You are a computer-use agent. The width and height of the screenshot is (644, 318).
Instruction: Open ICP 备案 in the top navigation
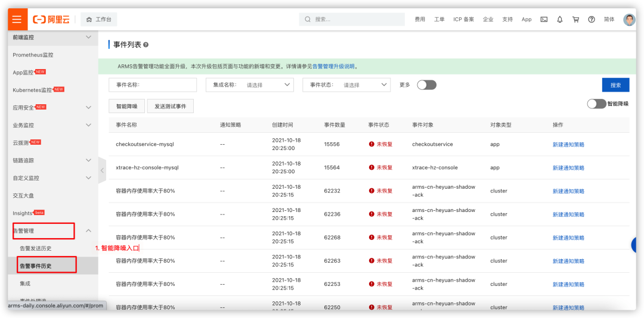(464, 19)
